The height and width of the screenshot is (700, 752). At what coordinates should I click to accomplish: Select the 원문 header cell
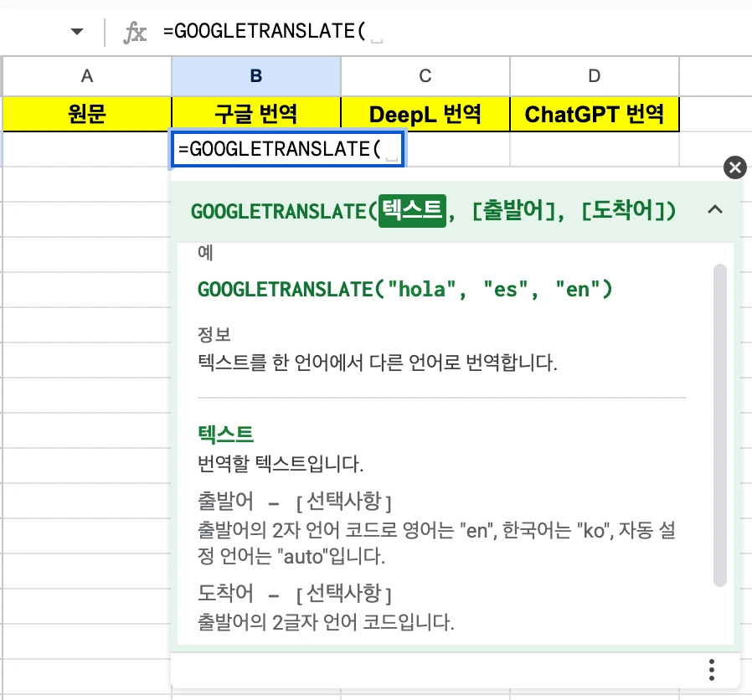coord(87,114)
